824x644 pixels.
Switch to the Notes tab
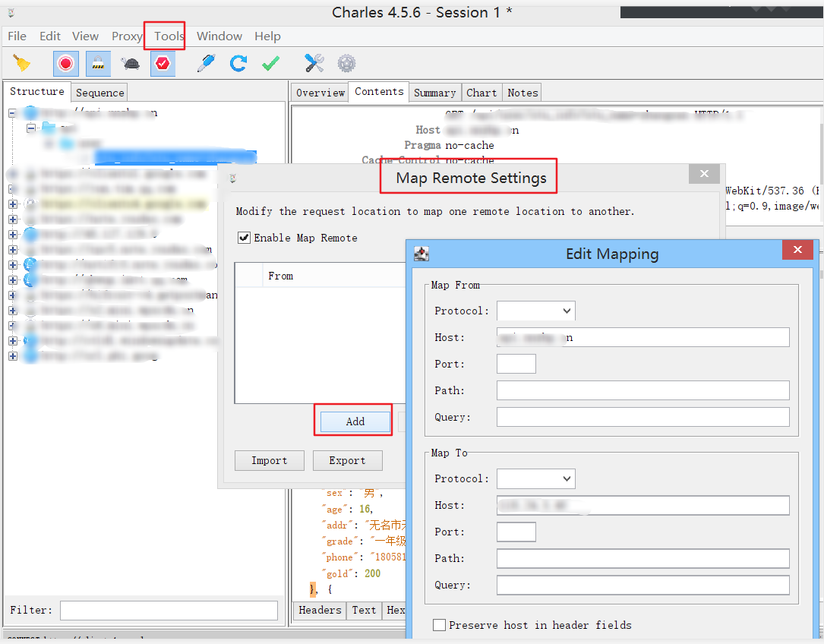(522, 93)
